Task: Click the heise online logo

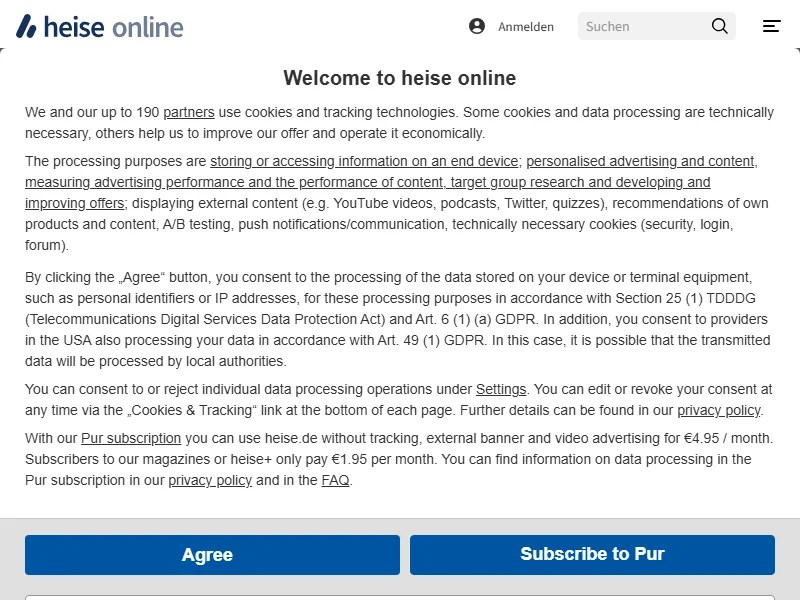Action: 100,27
